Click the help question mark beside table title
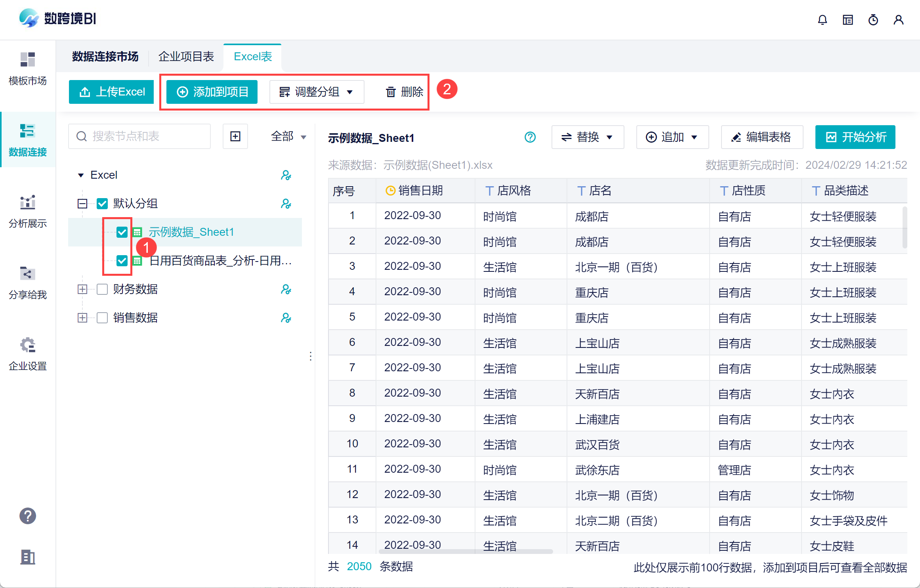The width and height of the screenshot is (920, 588). click(x=530, y=137)
